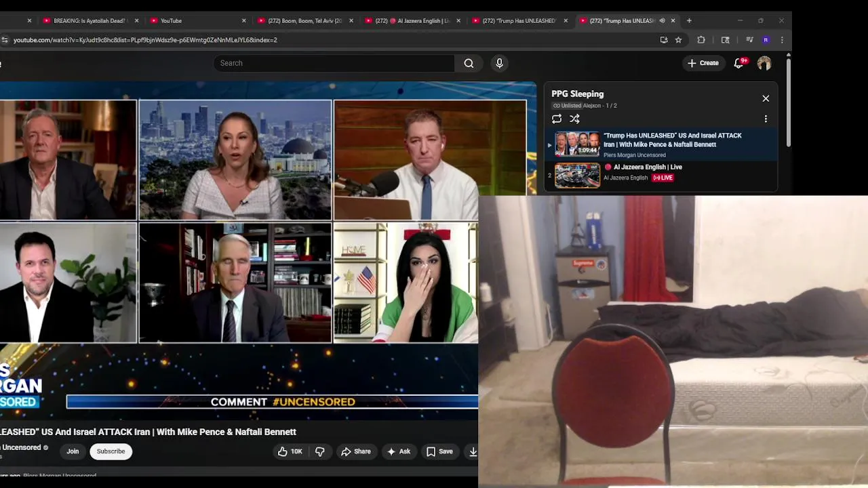Close the plain YouTube tab
This screenshot has height=488, width=868.
[x=244, y=20]
